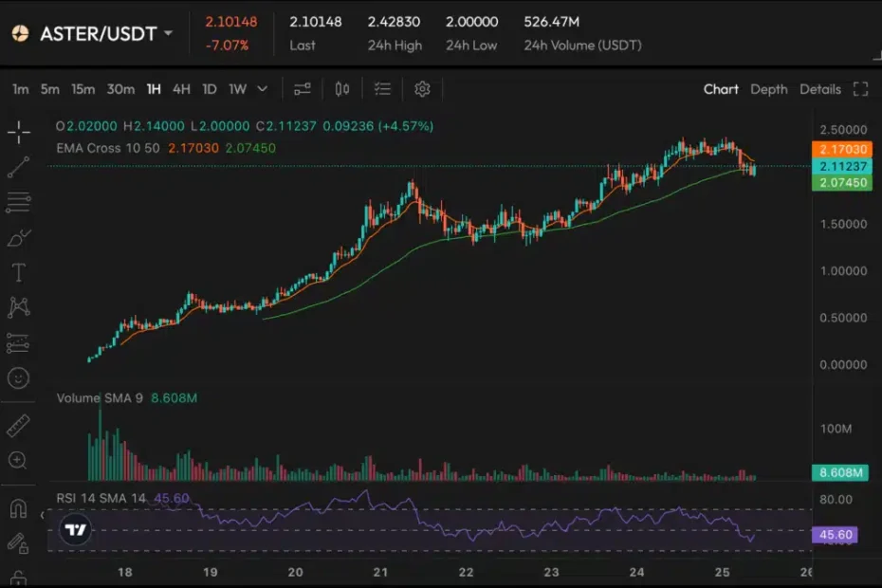Select the trend line drawing tool
The width and height of the screenshot is (882, 588).
click(x=18, y=167)
